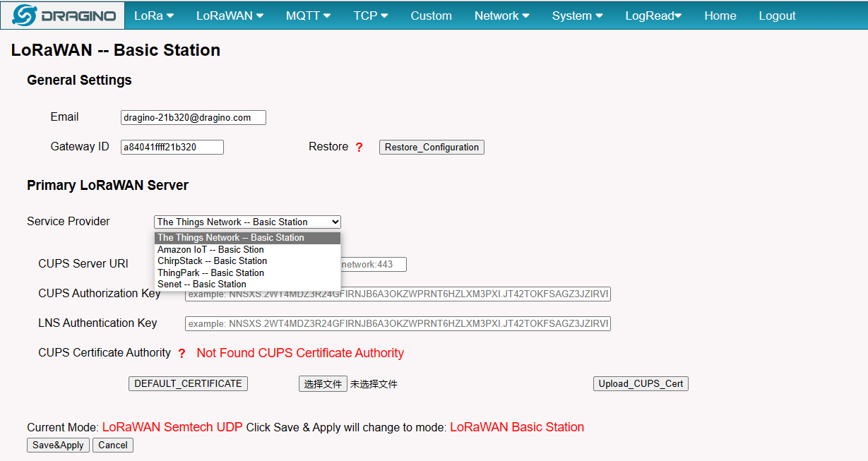This screenshot has width=868, height=461.
Task: Click the 'Primary LoRaWAN Server' heading
Action: point(107,186)
